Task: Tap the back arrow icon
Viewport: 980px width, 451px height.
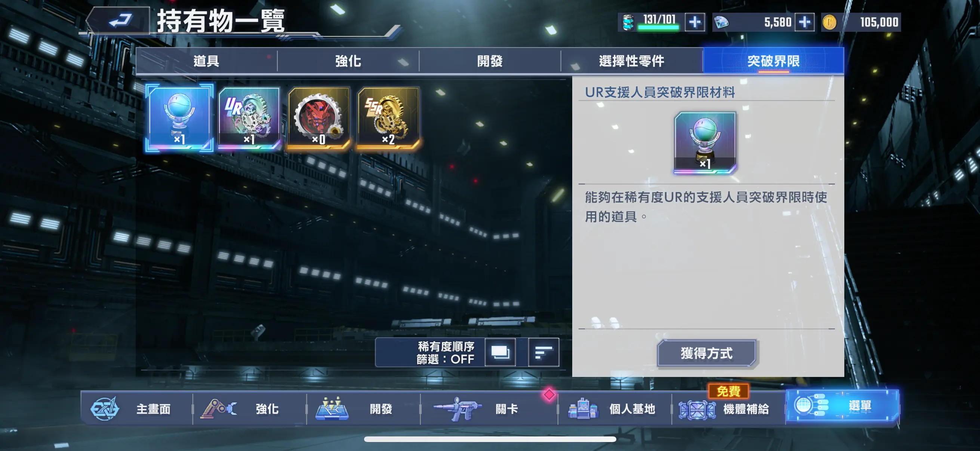Action: 120,20
